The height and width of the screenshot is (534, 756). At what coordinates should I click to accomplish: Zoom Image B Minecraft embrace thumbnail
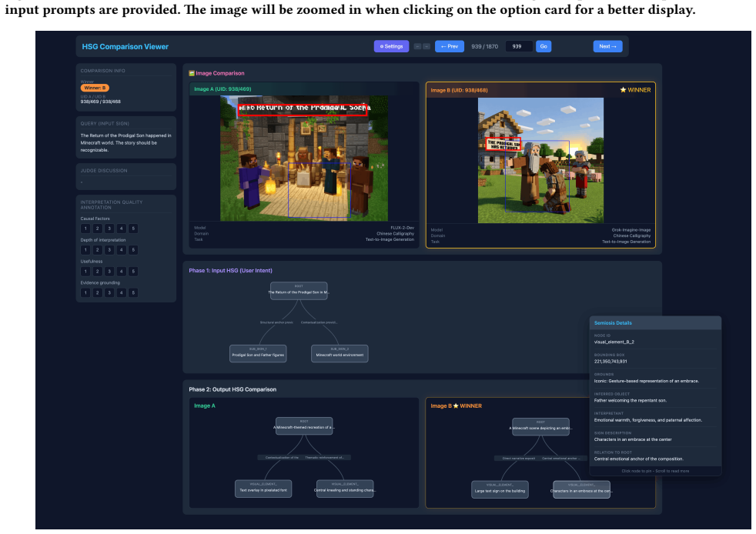540,161
